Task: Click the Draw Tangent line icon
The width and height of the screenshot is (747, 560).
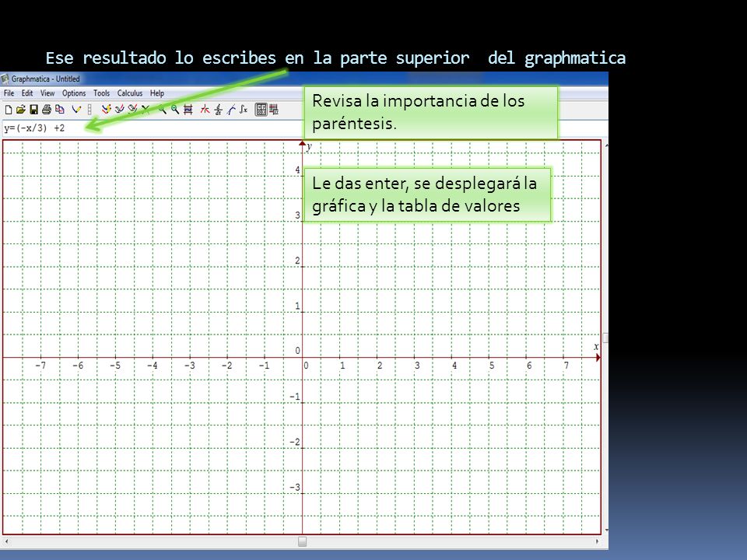Action: (231, 110)
